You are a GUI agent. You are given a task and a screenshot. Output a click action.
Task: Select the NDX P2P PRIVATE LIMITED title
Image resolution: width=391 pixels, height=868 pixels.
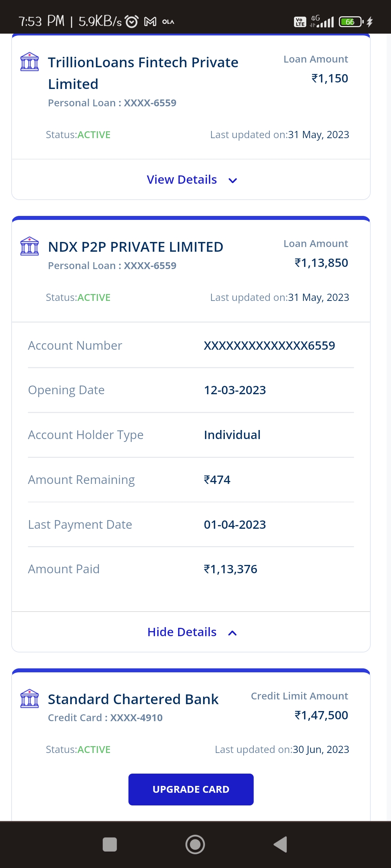point(135,247)
